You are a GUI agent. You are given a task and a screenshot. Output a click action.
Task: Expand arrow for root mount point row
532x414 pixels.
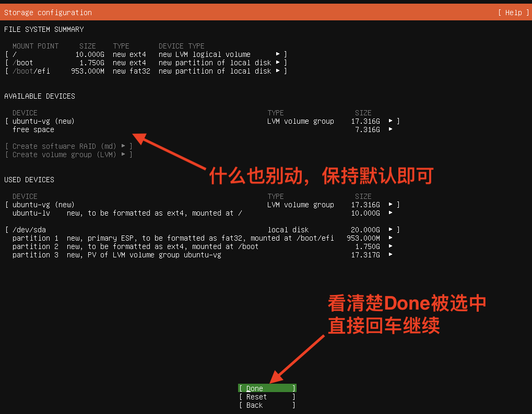[278, 54]
